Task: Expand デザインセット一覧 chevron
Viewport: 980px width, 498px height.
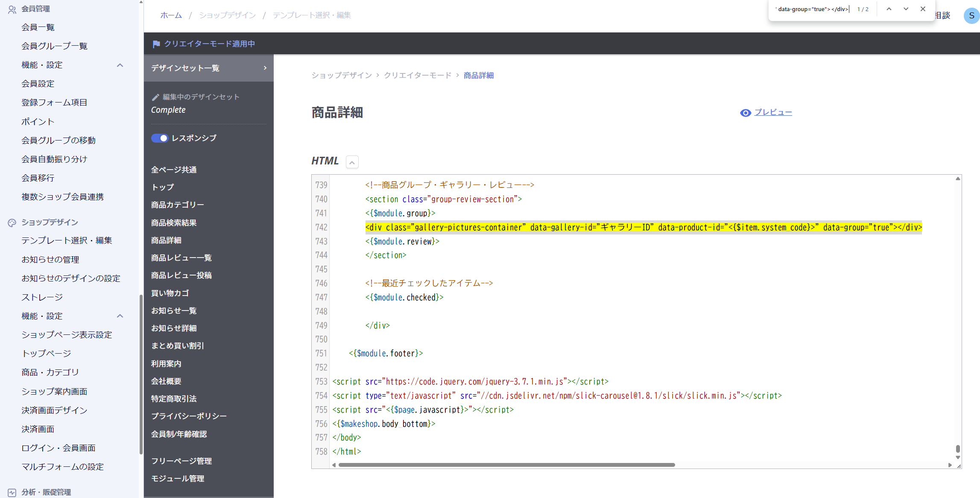Action: [265, 68]
